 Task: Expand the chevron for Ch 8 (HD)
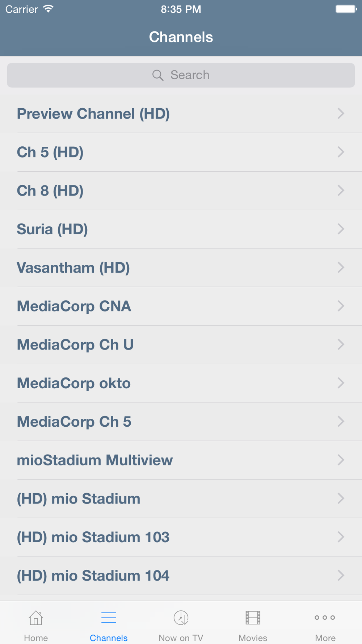[x=341, y=191]
